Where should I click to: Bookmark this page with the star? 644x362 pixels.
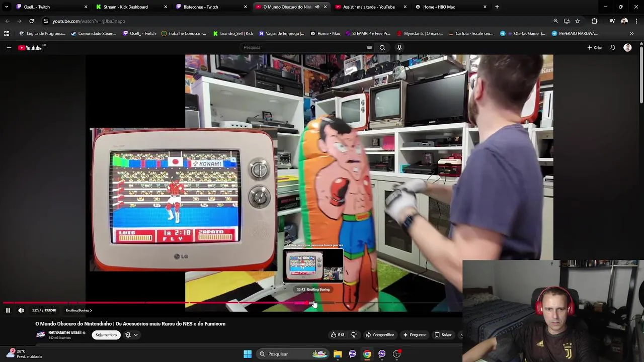coord(578,21)
